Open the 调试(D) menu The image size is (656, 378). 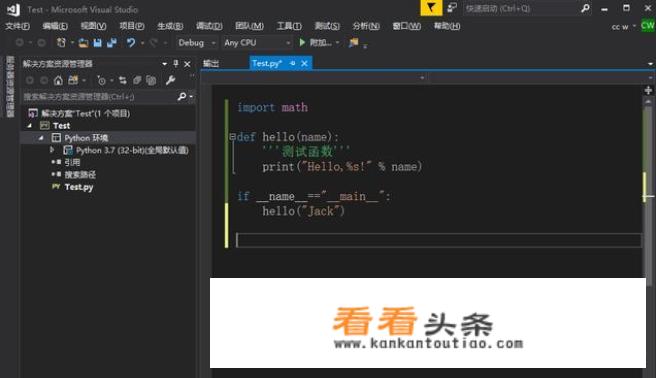pos(209,26)
